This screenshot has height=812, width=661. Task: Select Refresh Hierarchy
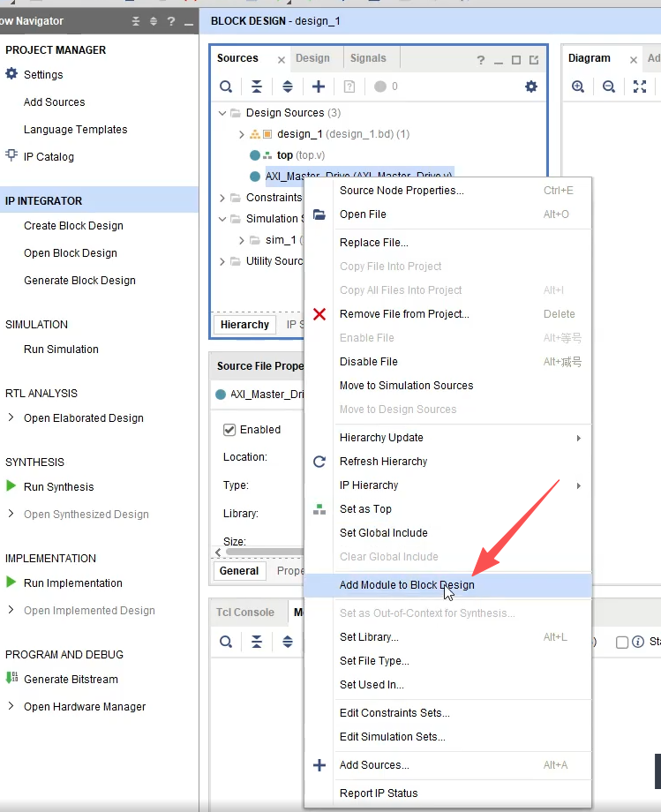point(447,462)
